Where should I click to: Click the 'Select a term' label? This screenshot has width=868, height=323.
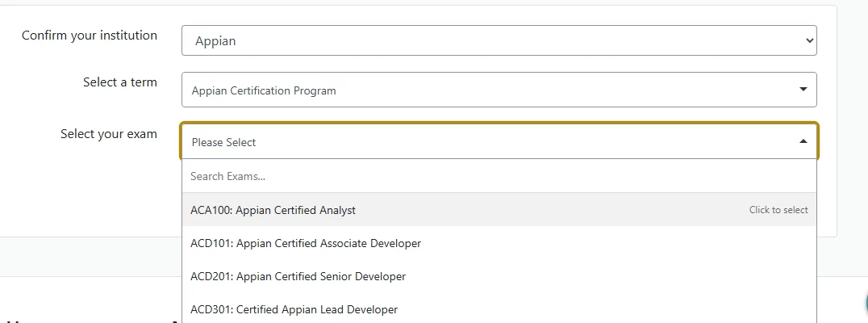120,82
